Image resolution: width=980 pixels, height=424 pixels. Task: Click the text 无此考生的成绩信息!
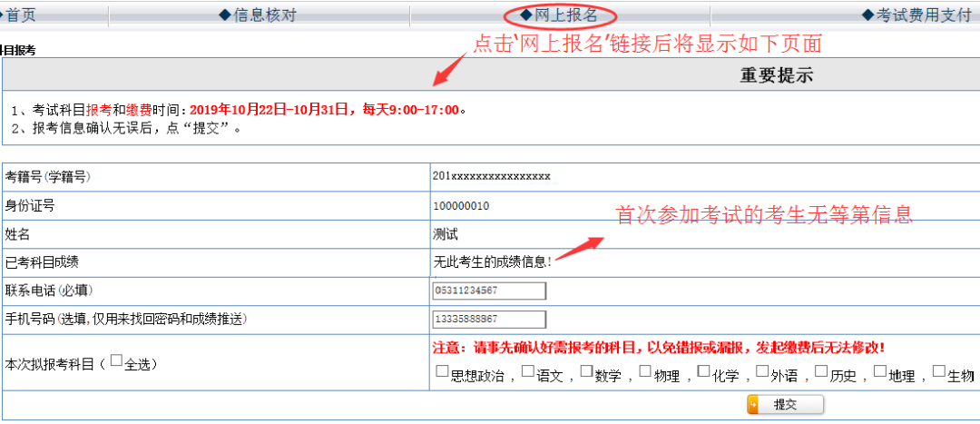coord(492,261)
